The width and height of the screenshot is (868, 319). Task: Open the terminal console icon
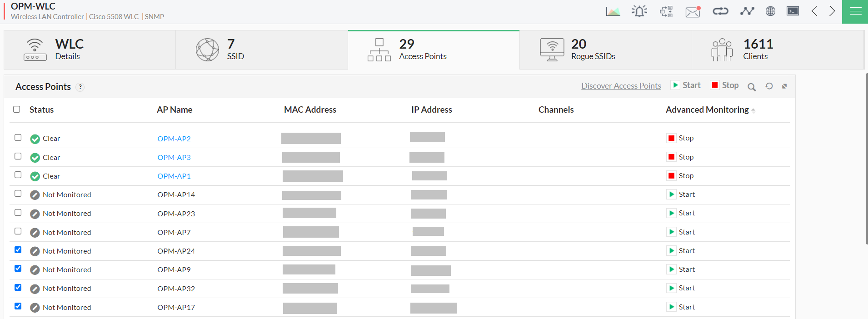793,11
